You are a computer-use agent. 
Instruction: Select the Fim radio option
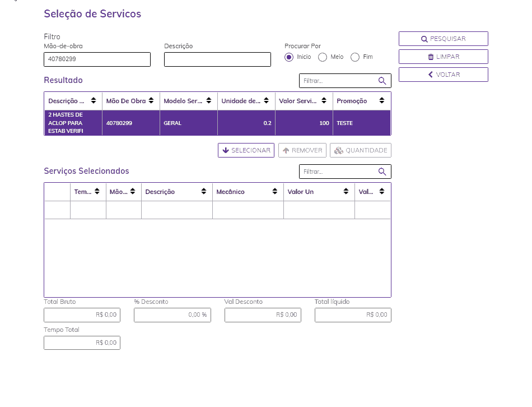[355, 57]
